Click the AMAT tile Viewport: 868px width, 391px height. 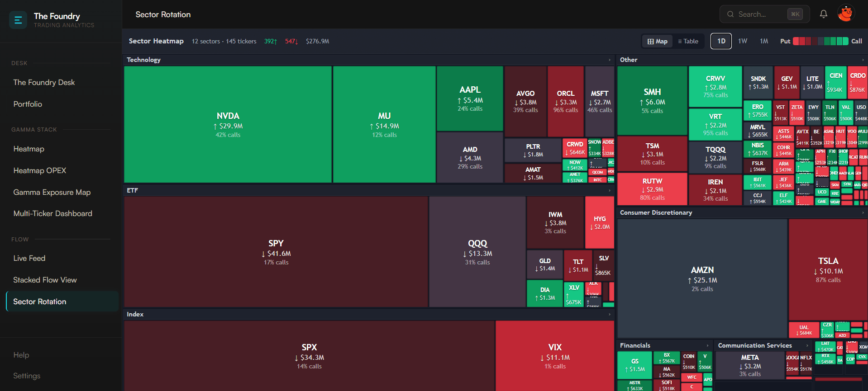(x=533, y=173)
